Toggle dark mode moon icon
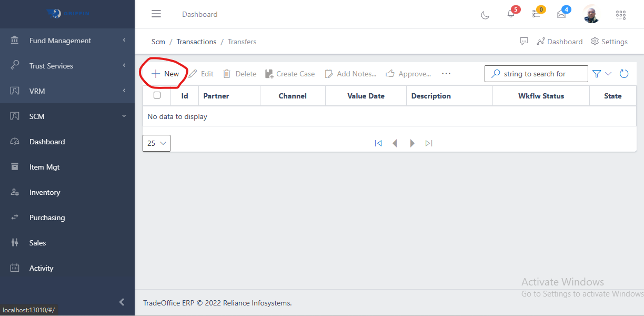The height and width of the screenshot is (316, 644). pos(485,15)
